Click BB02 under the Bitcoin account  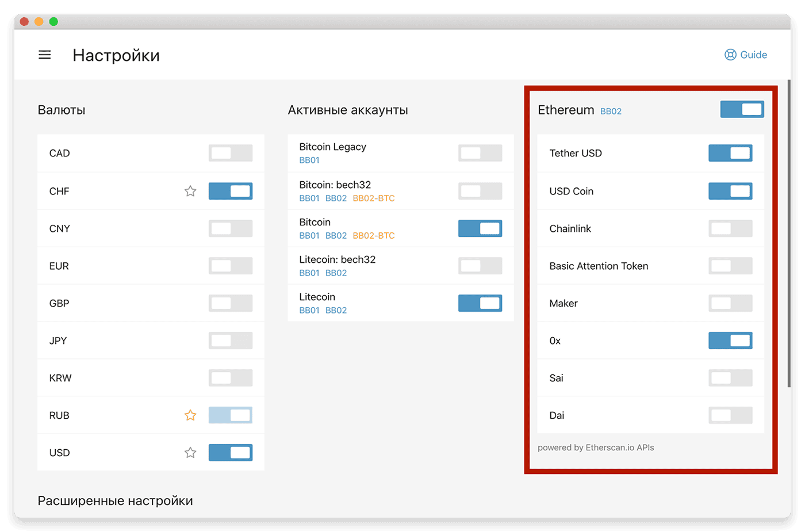click(x=336, y=235)
